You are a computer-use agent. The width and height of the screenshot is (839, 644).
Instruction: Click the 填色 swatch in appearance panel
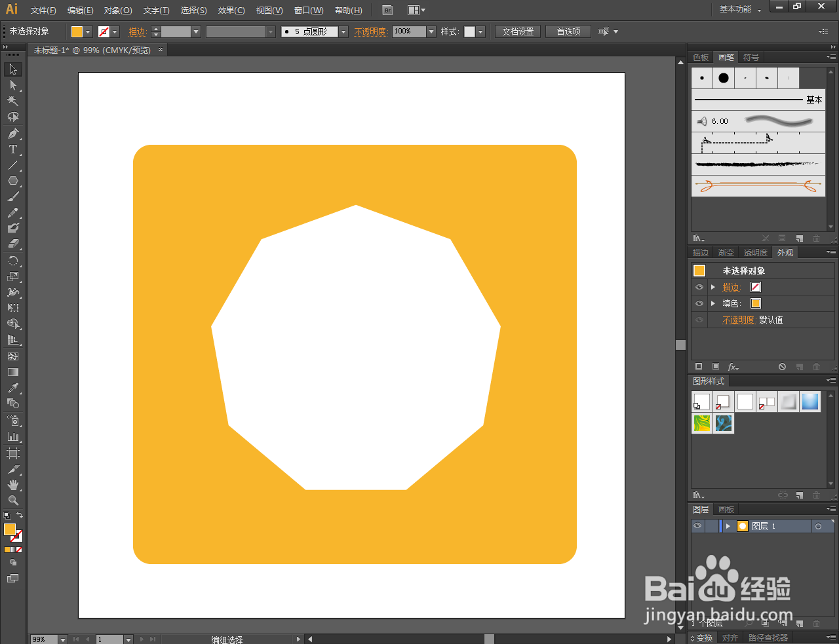coord(756,303)
